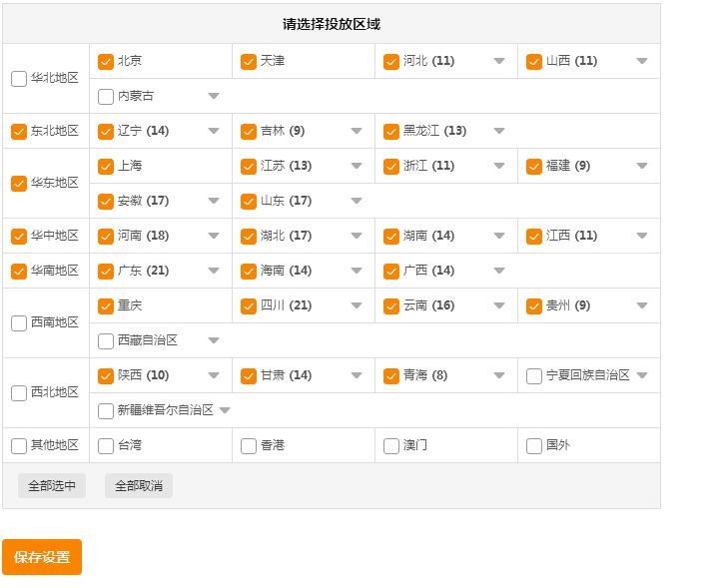
Task: Uncheck the 东北地区 region checkbox
Action: [19, 132]
